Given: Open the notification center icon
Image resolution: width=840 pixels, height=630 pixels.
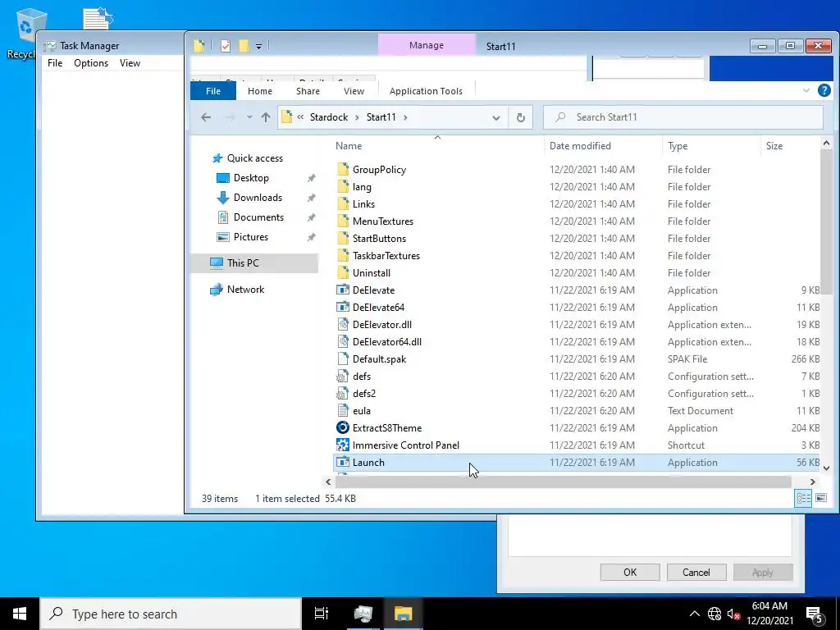Looking at the screenshot, I should tap(815, 614).
